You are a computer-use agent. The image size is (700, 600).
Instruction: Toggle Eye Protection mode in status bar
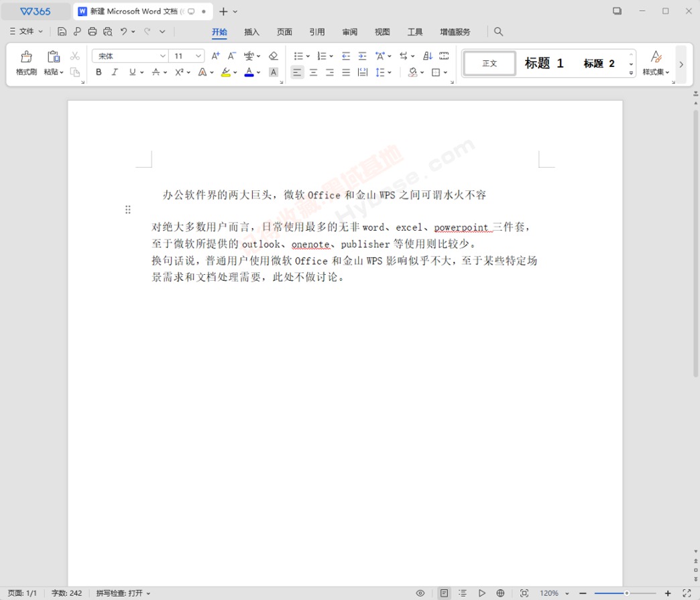pos(420,593)
